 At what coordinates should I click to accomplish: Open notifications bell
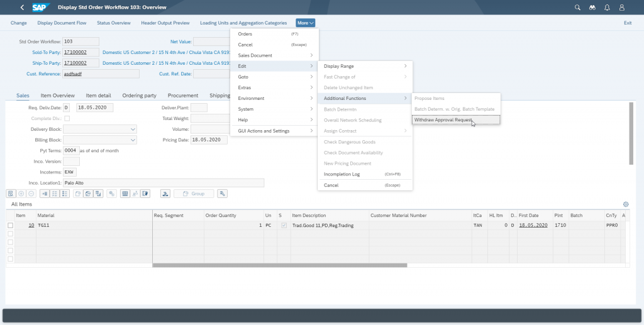click(x=607, y=8)
